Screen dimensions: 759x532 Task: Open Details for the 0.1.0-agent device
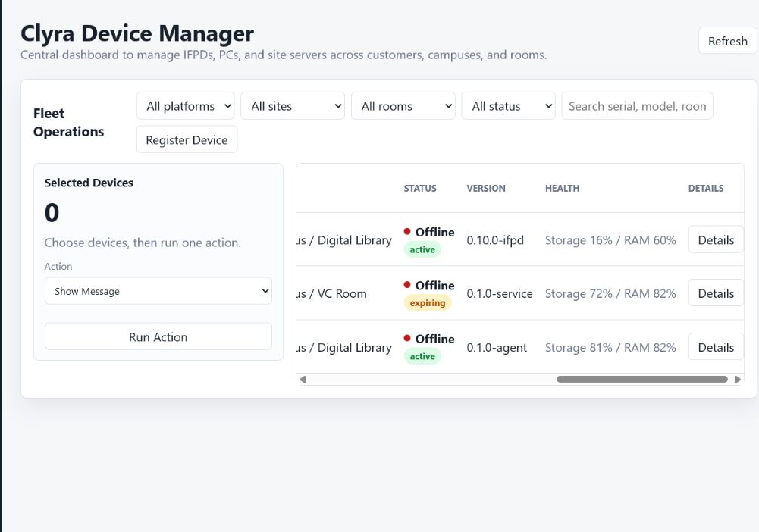716,347
